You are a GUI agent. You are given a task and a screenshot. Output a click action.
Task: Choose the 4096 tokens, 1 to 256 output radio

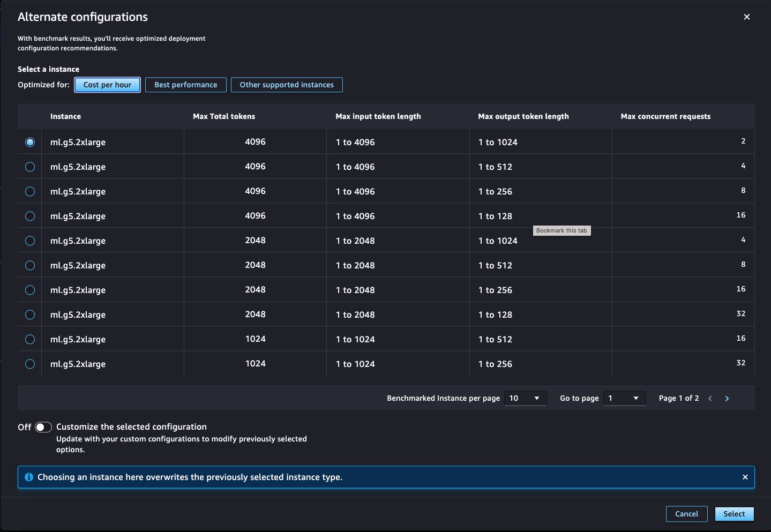point(30,191)
